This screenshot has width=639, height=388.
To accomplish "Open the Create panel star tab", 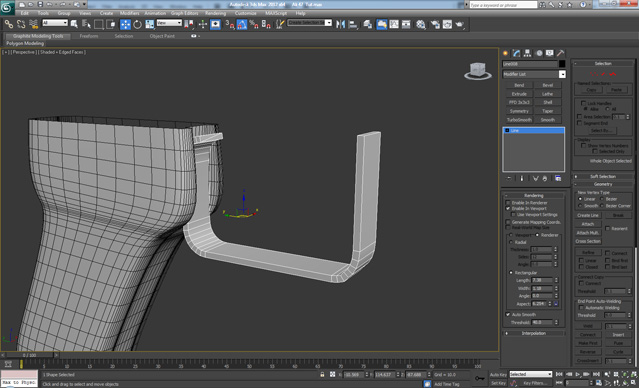I will coord(506,53).
